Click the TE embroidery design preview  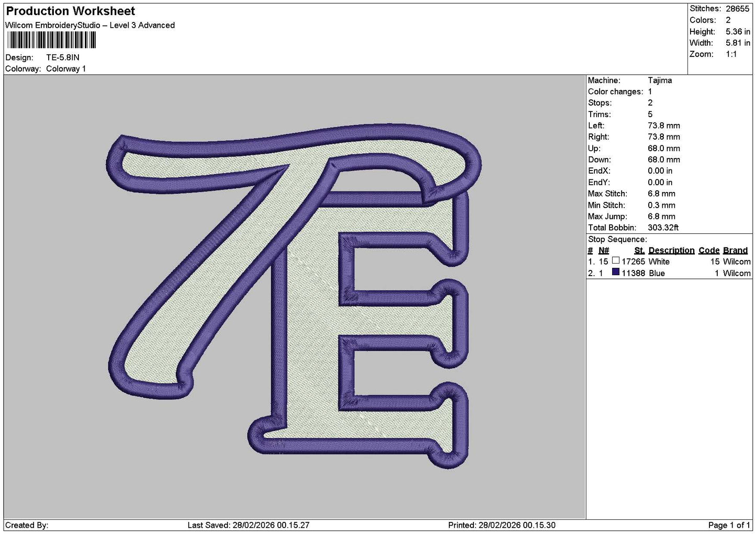click(293, 296)
